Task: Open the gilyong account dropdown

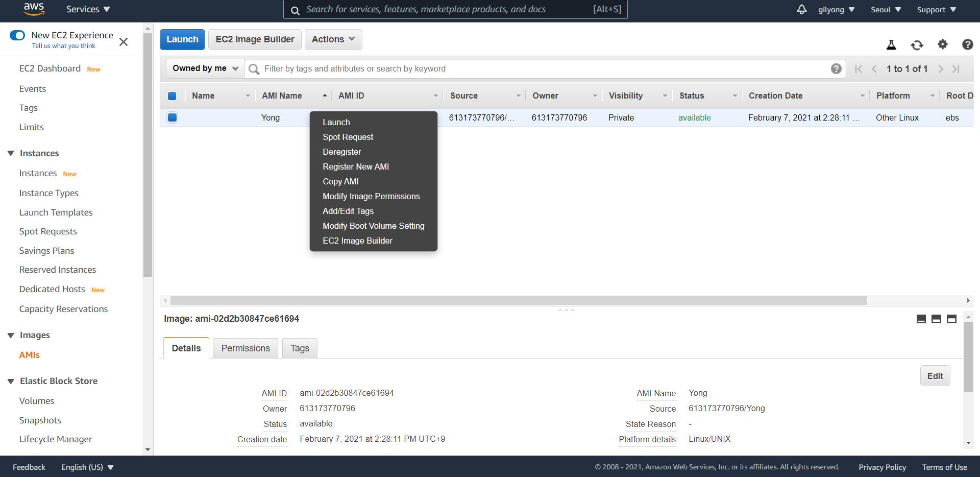Action: point(836,10)
